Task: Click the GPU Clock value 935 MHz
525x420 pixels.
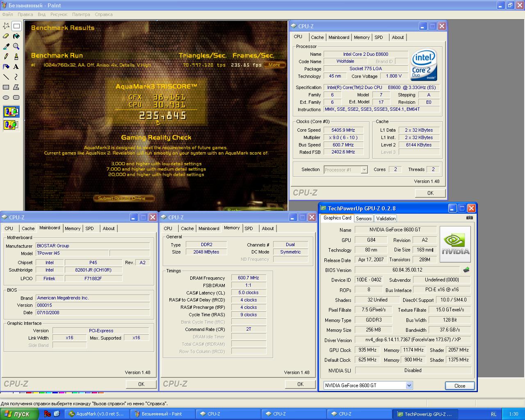Action: coord(367,350)
